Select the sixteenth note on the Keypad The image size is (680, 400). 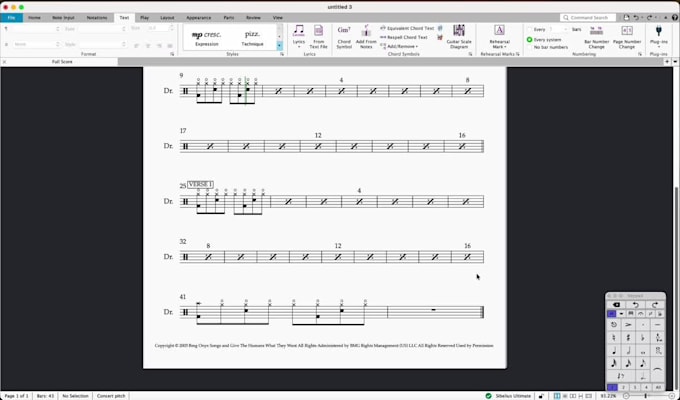coord(628,363)
